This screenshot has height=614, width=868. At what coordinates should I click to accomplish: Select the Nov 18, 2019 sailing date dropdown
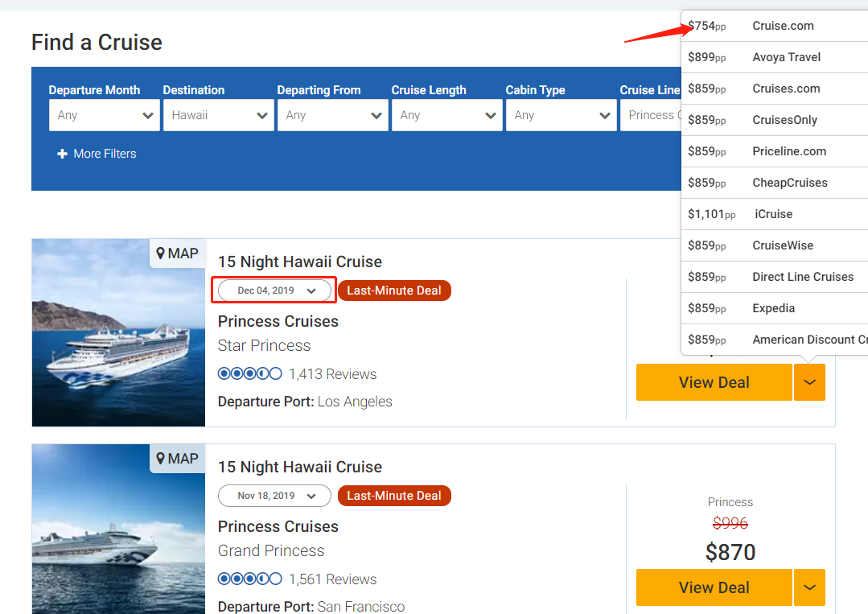[x=275, y=496]
